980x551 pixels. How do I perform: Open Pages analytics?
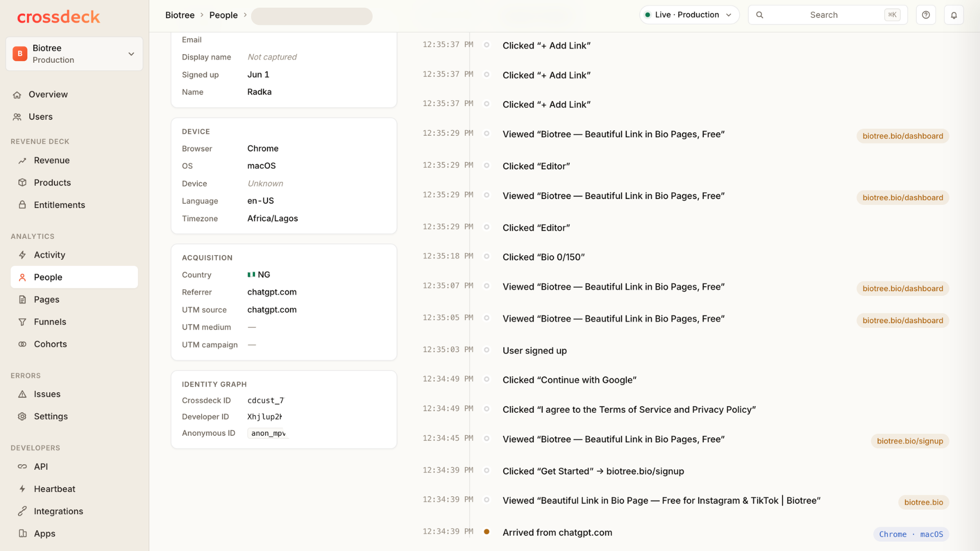75,299
